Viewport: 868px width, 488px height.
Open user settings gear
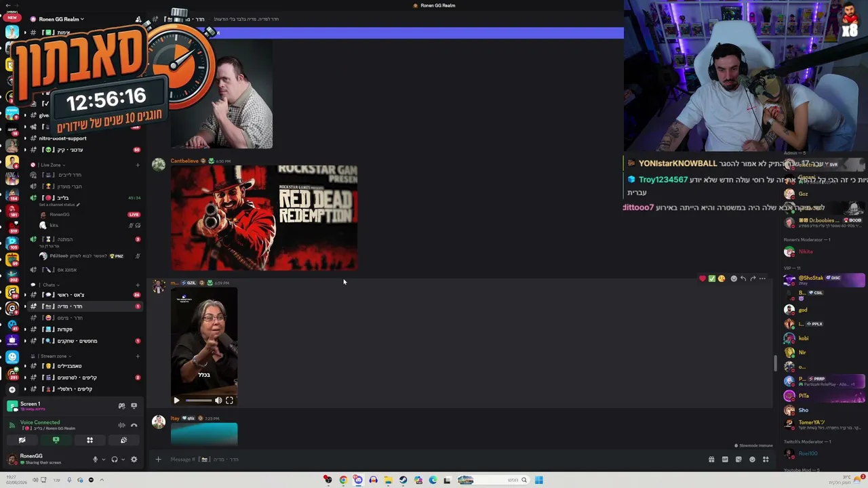pyautogui.click(x=134, y=460)
